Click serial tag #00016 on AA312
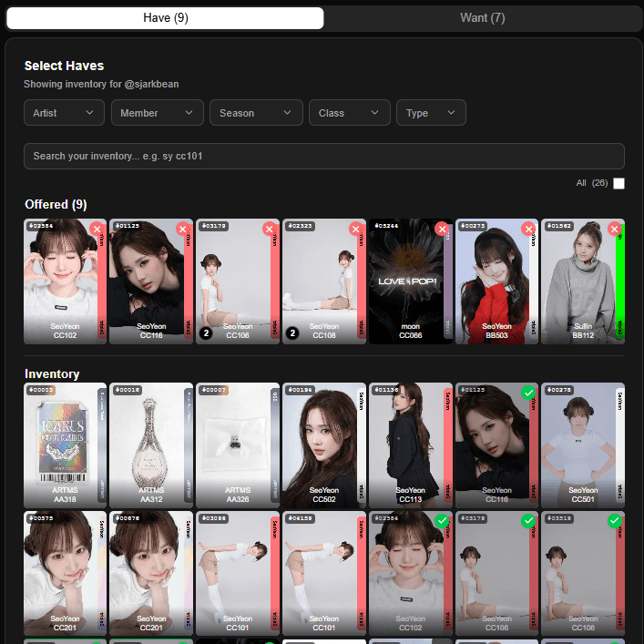 [x=128, y=390]
